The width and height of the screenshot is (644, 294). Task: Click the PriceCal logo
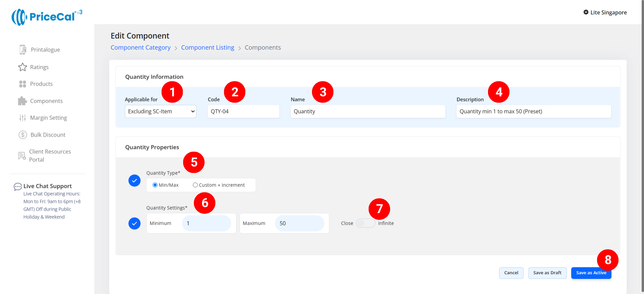coord(47,17)
